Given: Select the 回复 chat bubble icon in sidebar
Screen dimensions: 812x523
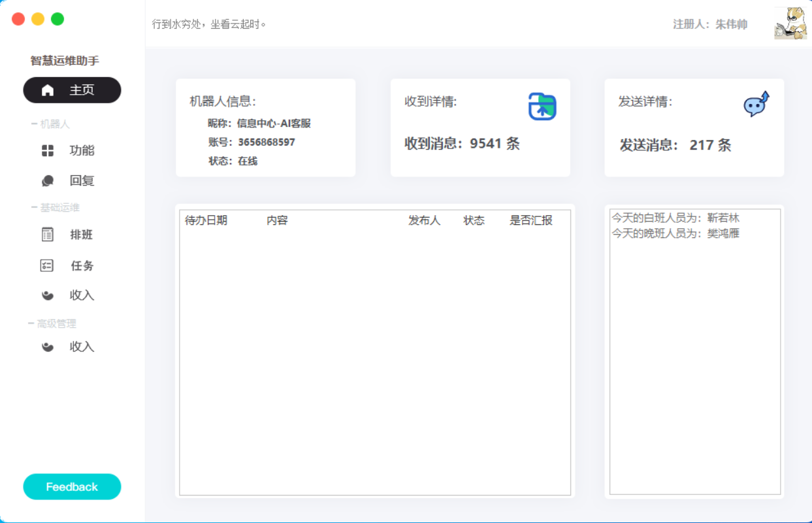Looking at the screenshot, I should [48, 181].
